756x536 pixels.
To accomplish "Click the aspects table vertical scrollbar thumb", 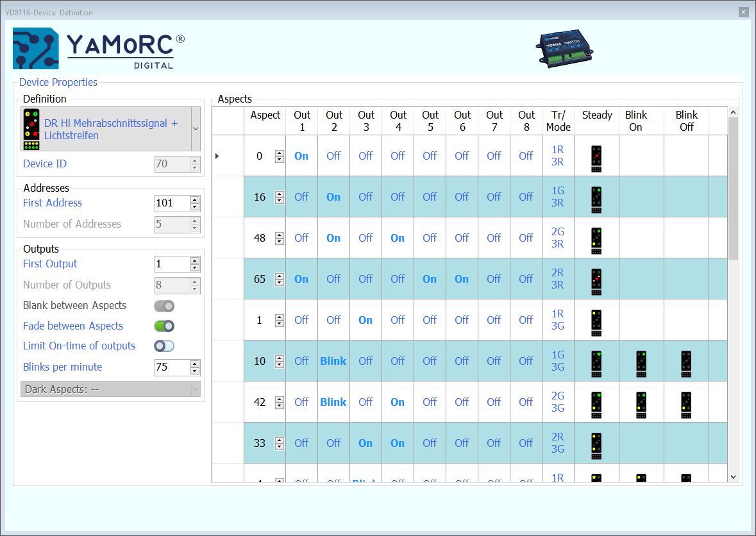I will (733, 188).
